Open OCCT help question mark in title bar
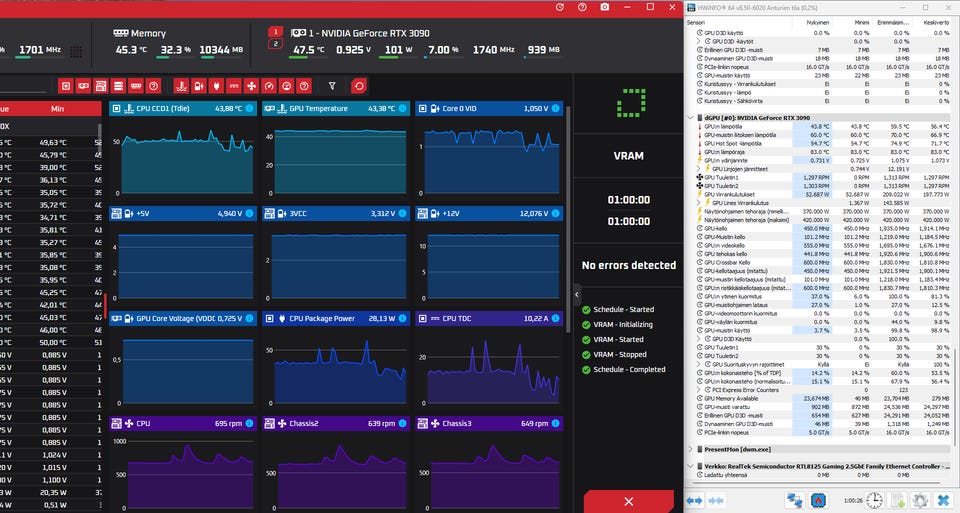960x513 pixels. point(582,7)
